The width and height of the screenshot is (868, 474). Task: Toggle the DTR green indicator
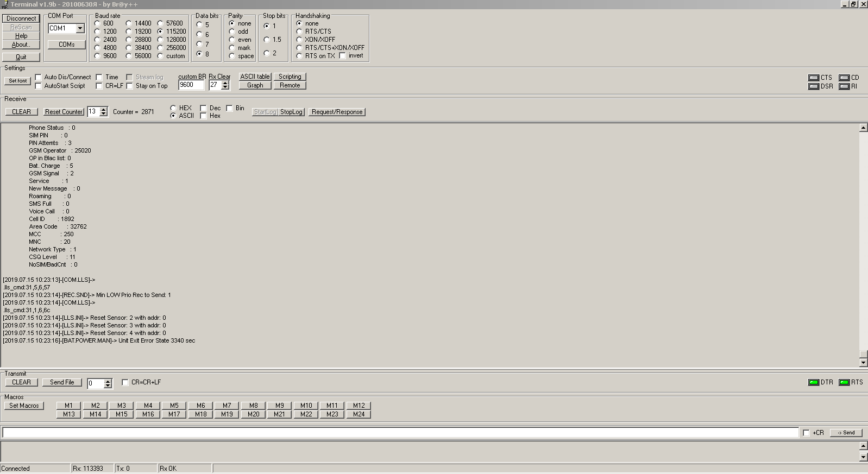813,382
